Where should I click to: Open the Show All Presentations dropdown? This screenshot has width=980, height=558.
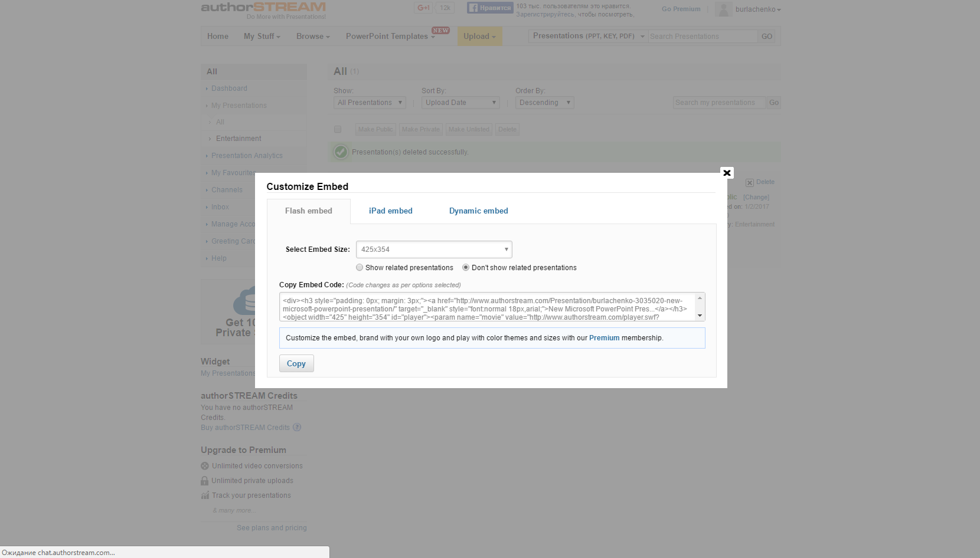tap(370, 103)
